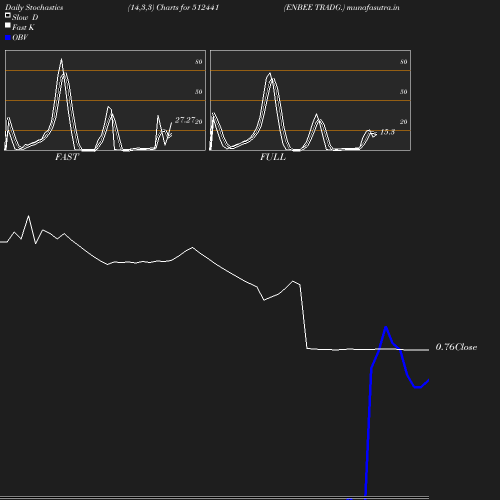This screenshot has height=500, width=500.
Task: Select the Slow D legend label
Action: pos(25,17)
